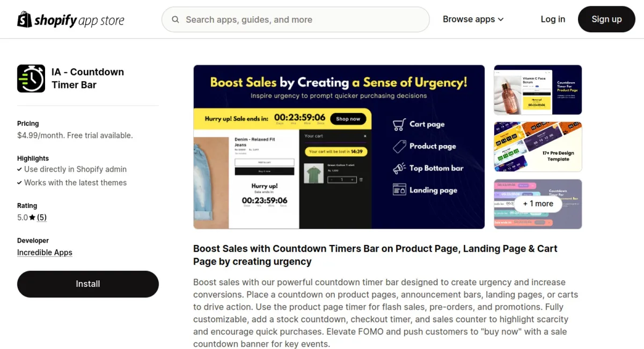
Task: Click the Sign up button
Action: pos(606,19)
